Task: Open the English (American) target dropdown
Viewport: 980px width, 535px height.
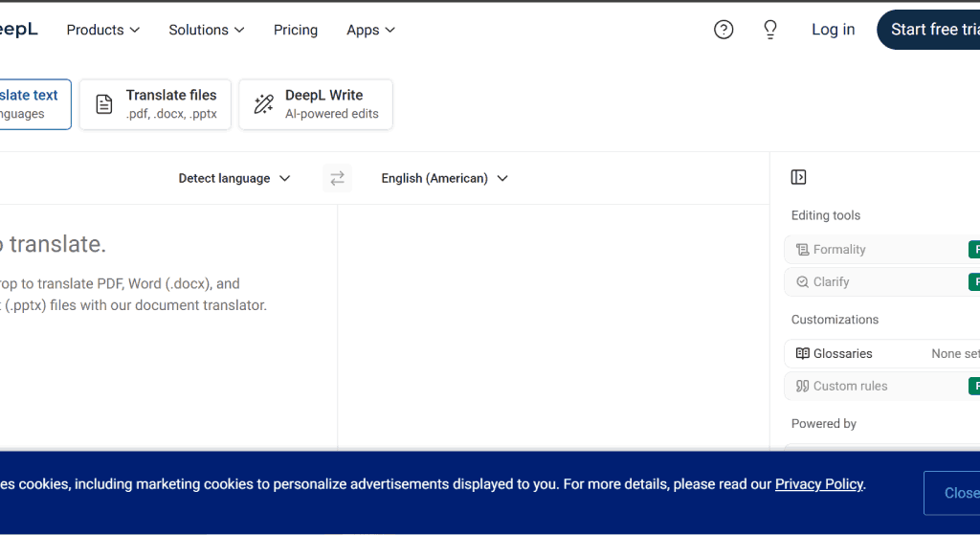Action: click(x=444, y=178)
